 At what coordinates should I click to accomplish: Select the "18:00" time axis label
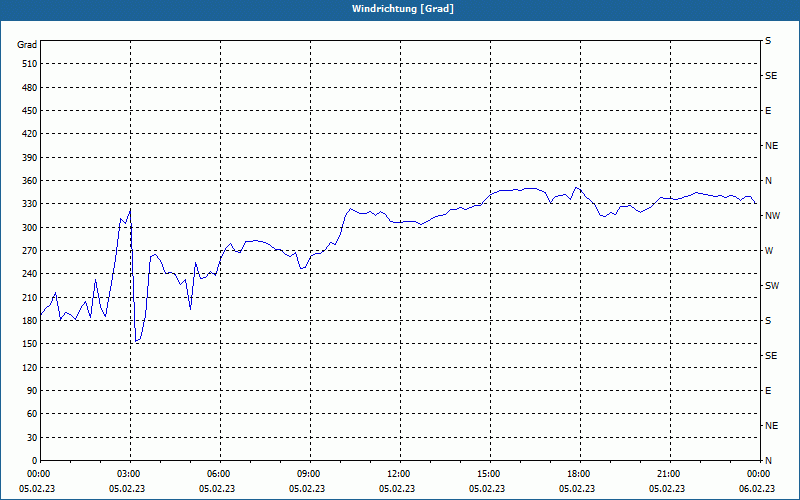click(x=578, y=474)
